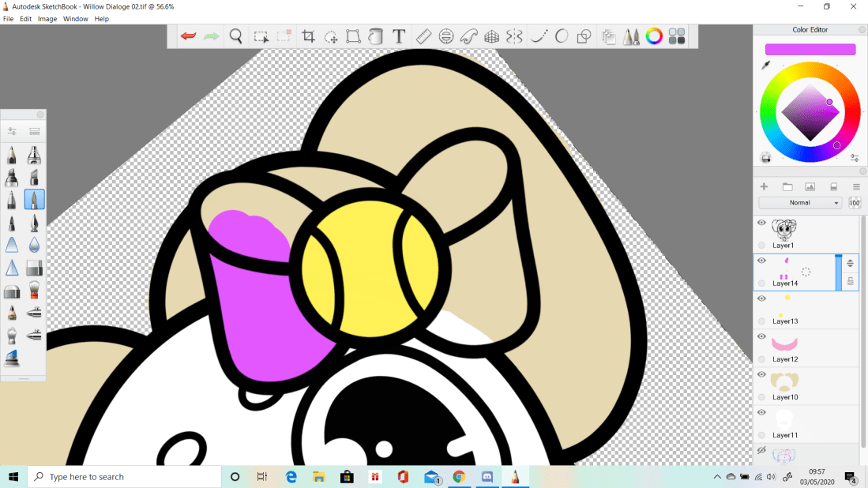The image size is (868, 488).
Task: Select the Zoom magnifier tool
Action: click(236, 36)
